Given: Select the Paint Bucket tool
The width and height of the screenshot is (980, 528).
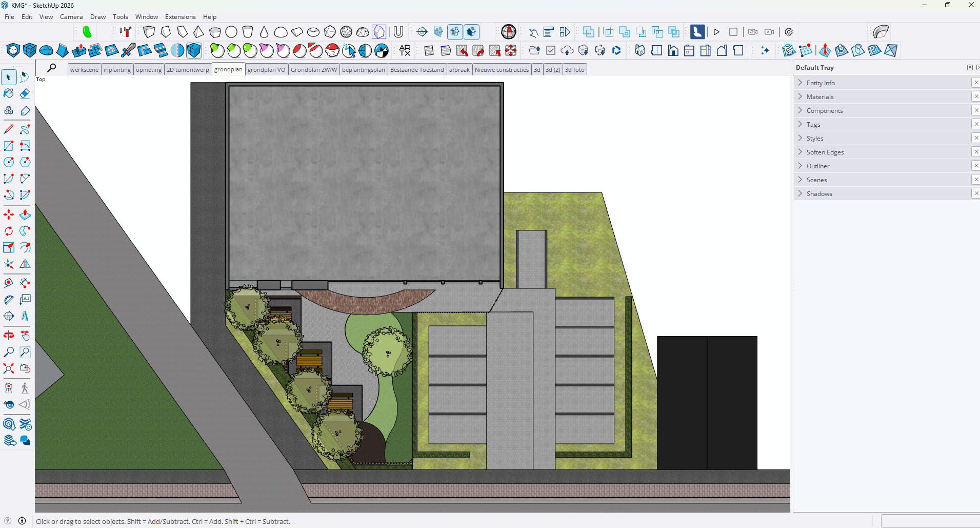Looking at the screenshot, I should (9, 93).
